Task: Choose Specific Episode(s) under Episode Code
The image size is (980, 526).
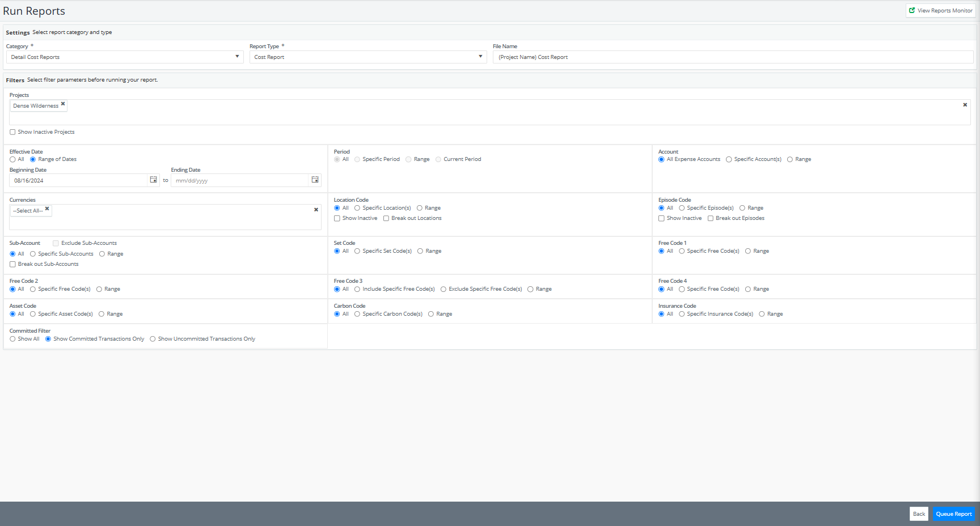Action: point(682,208)
